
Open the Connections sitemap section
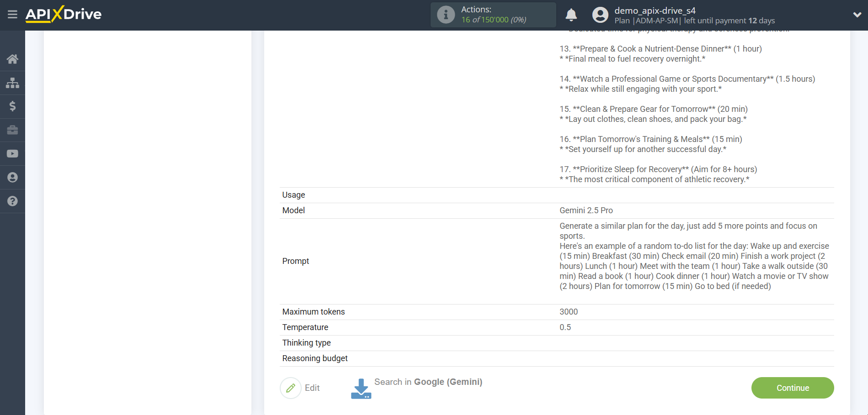[12, 83]
